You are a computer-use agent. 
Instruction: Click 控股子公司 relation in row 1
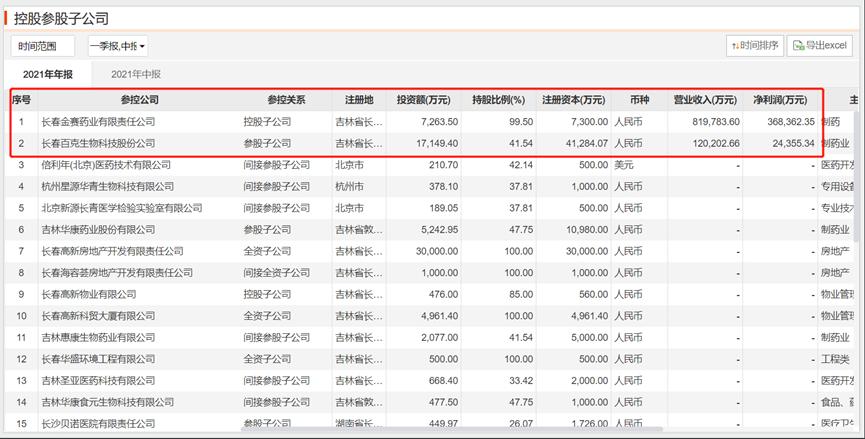[x=268, y=122]
